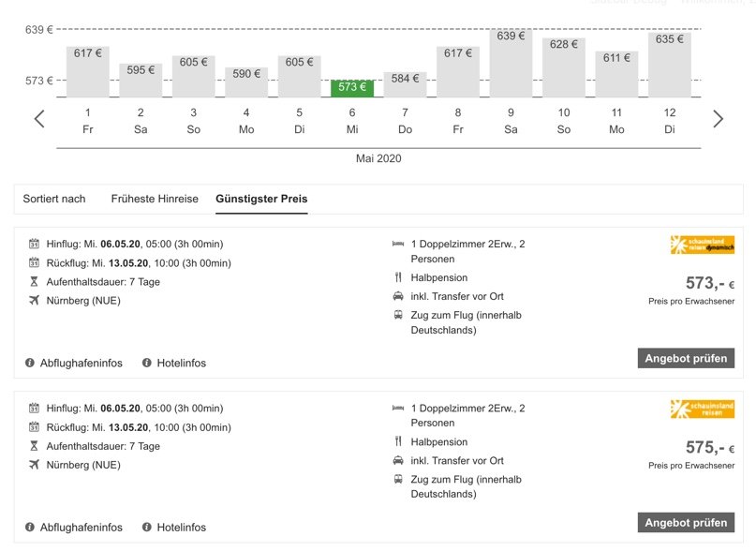Viewport: 756px width, 551px height.
Task: Select the green 573 € bar
Action: click(352, 88)
